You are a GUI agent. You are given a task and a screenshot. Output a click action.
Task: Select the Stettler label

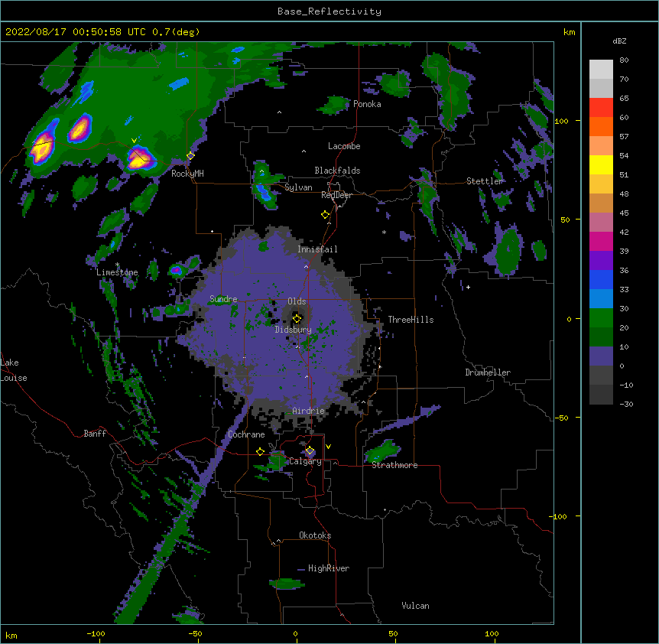(484, 181)
